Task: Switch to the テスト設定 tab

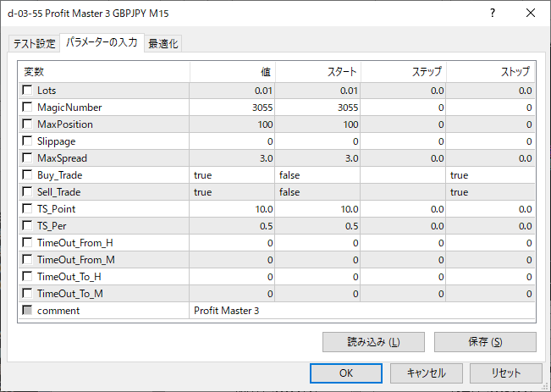Action: 34,44
